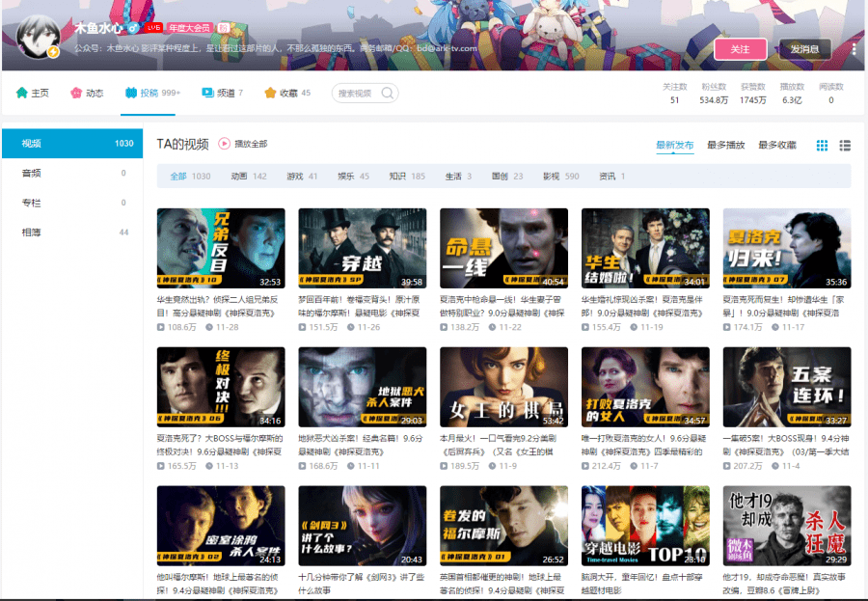Click the 年度大会员 badge
868x601 pixels.
tap(189, 28)
